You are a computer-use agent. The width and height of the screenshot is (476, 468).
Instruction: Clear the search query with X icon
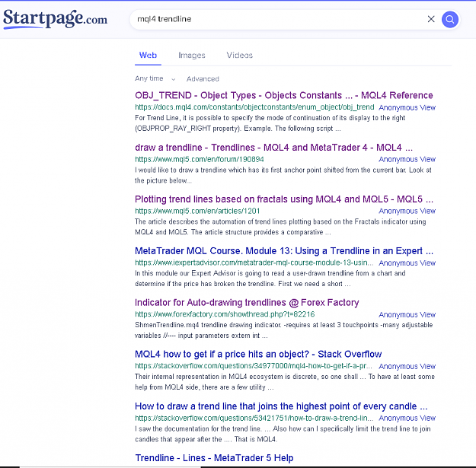[431, 19]
